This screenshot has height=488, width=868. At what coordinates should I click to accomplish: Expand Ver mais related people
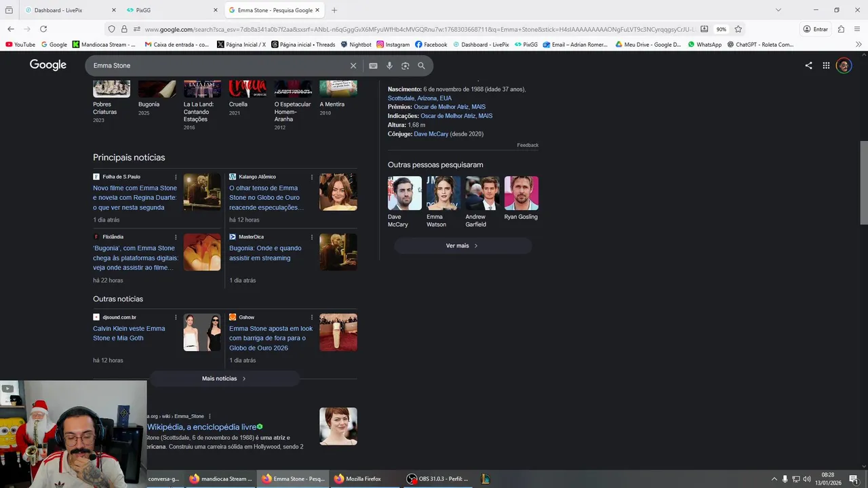pos(462,245)
